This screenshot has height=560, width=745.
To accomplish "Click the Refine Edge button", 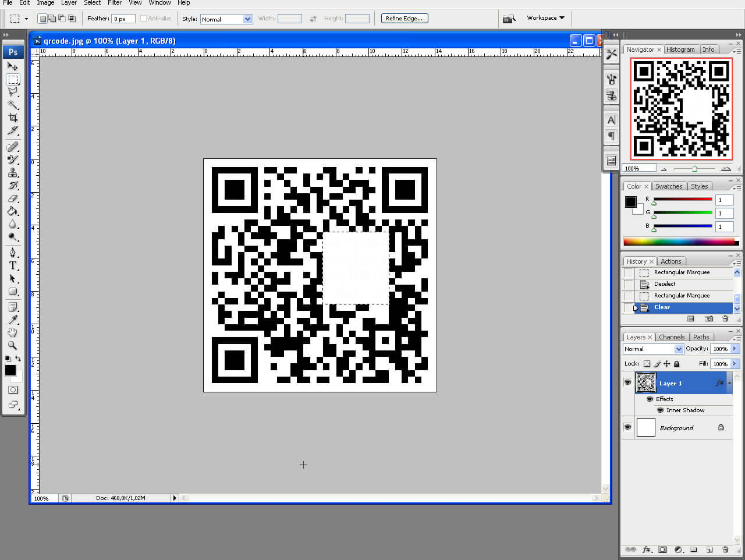I will [x=405, y=18].
